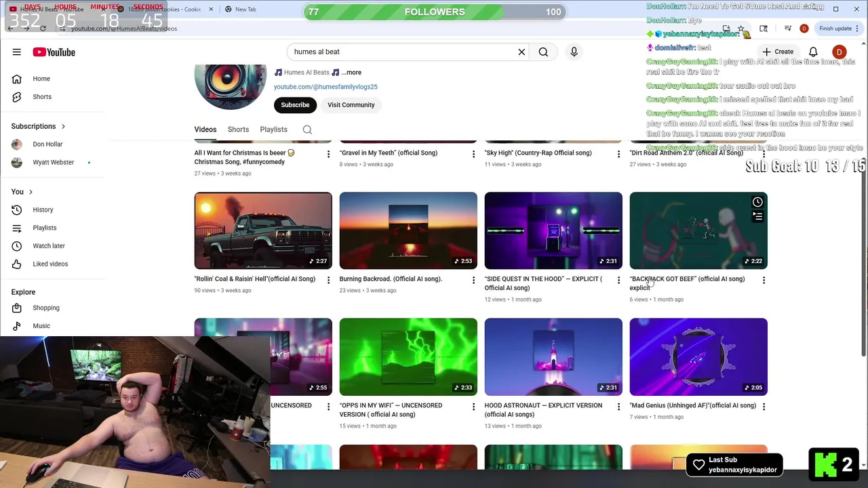Screen dimensions: 868x488
Task: Expand the You section
Action: click(x=22, y=192)
